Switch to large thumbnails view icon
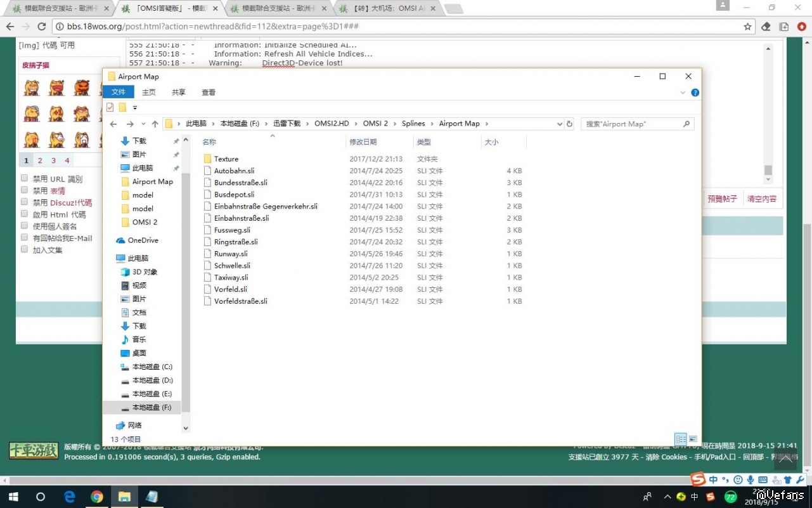 point(693,439)
